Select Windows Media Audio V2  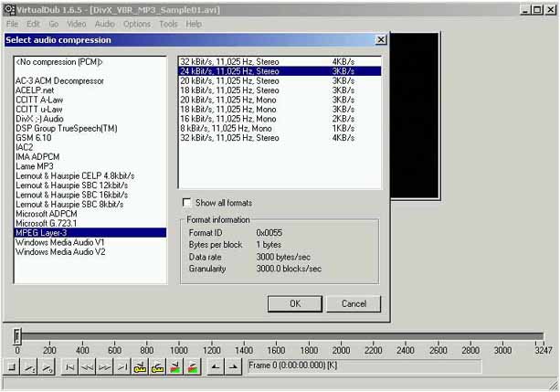pyautogui.click(x=90, y=251)
